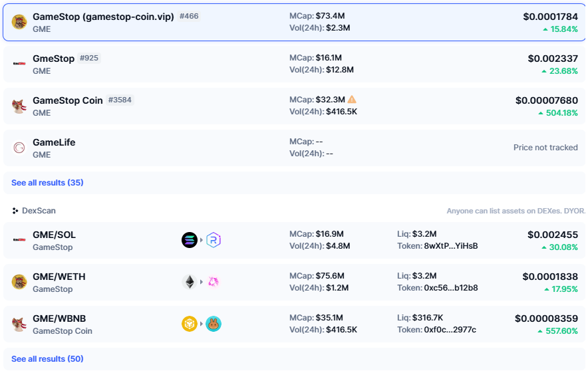Click the GME/WETH pair logo

coord(19,282)
